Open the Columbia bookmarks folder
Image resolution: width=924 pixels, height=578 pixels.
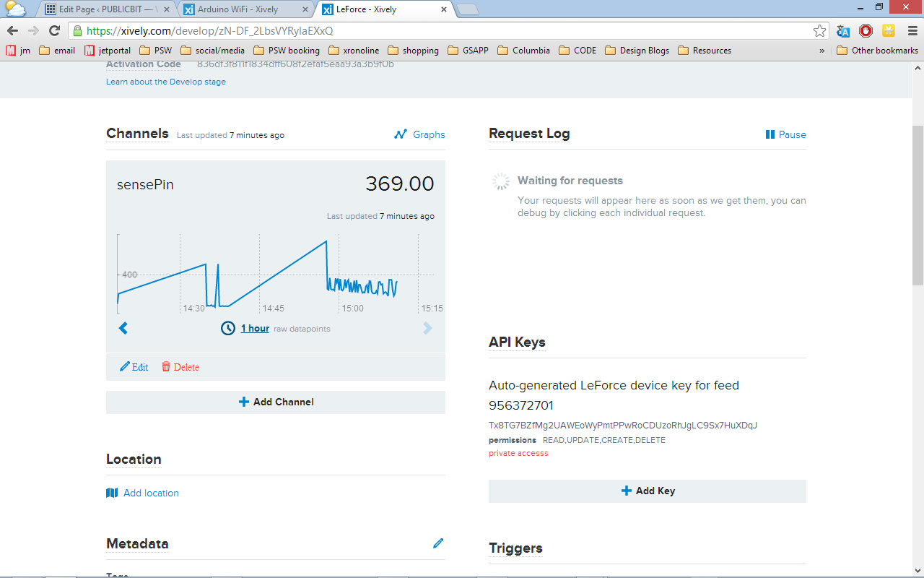coord(524,51)
